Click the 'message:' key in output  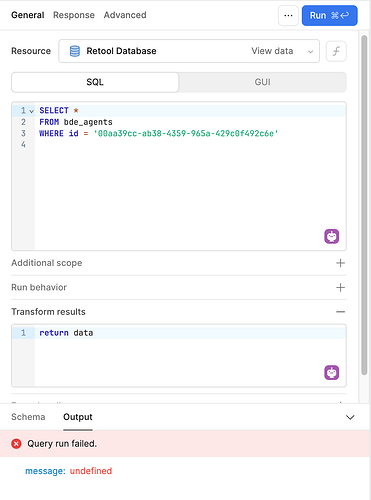tap(45, 471)
